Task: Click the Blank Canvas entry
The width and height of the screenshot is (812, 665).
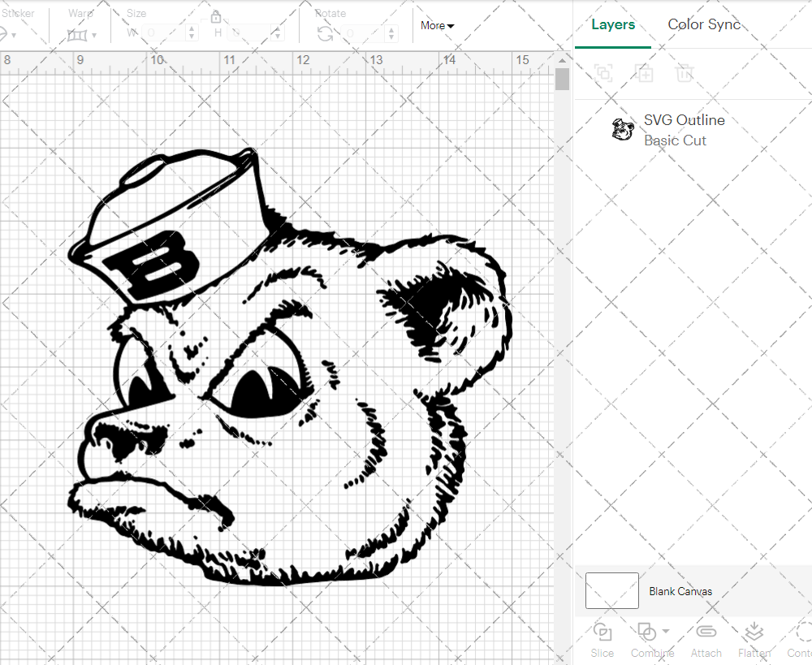Action: tap(680, 591)
